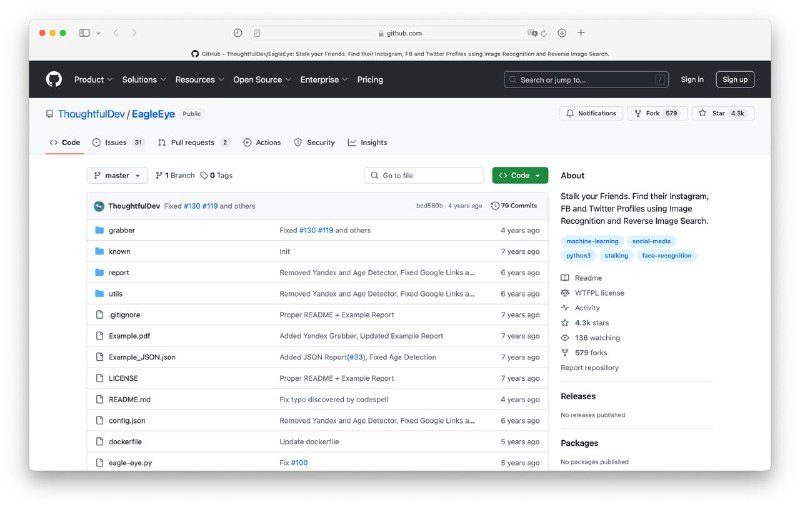
Task: Go back with Safari's back arrow
Action: pos(116,33)
